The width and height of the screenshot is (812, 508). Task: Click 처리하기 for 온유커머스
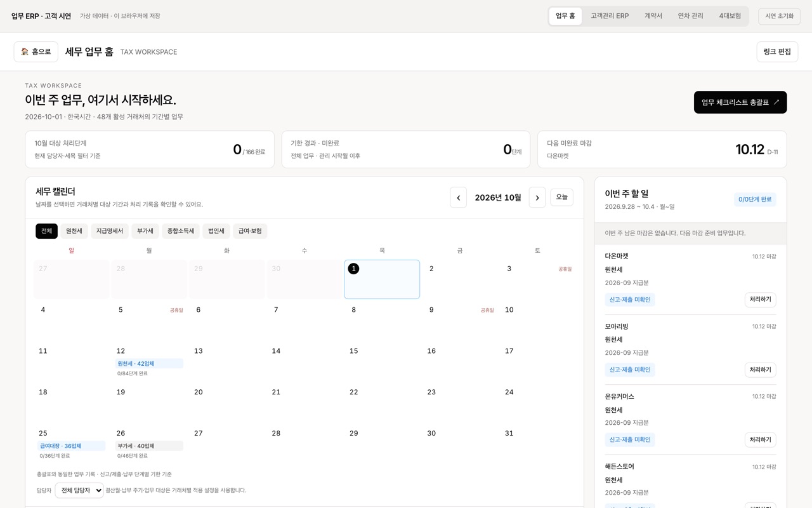point(761,439)
